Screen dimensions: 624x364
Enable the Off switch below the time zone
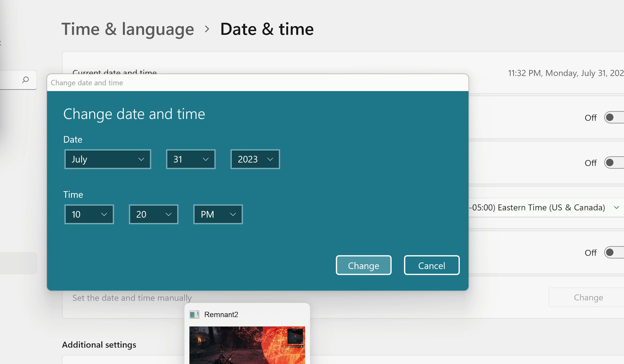pos(613,252)
